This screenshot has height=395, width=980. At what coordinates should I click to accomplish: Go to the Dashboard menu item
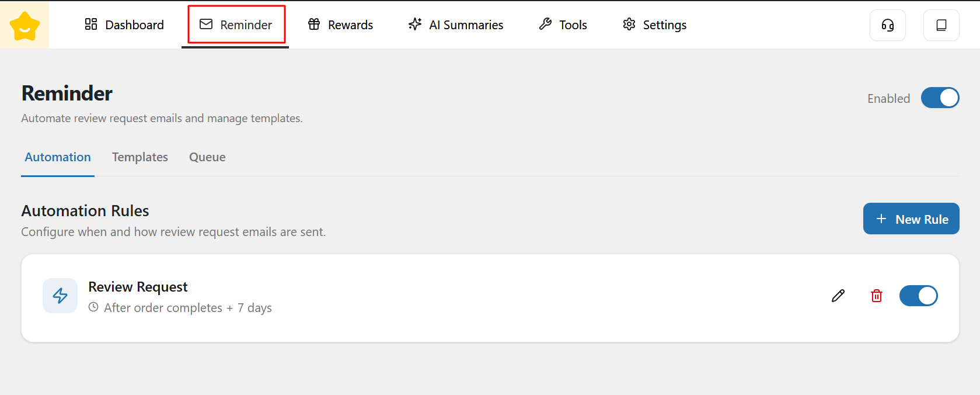tap(124, 25)
